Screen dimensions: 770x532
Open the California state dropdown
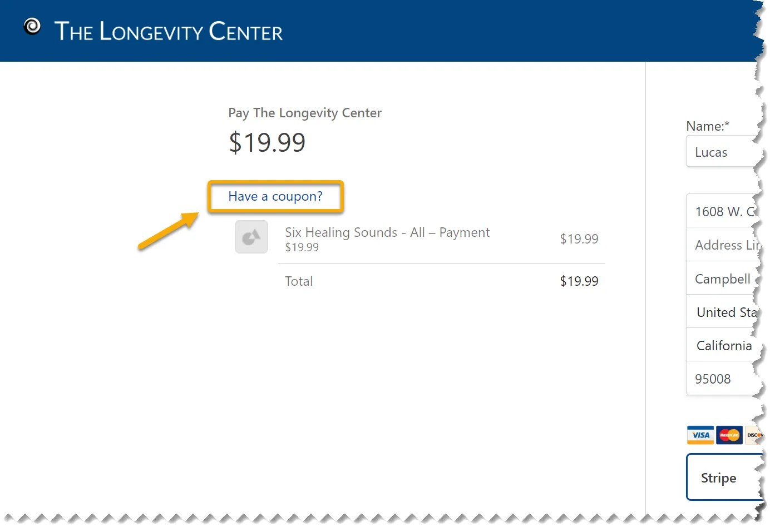724,345
